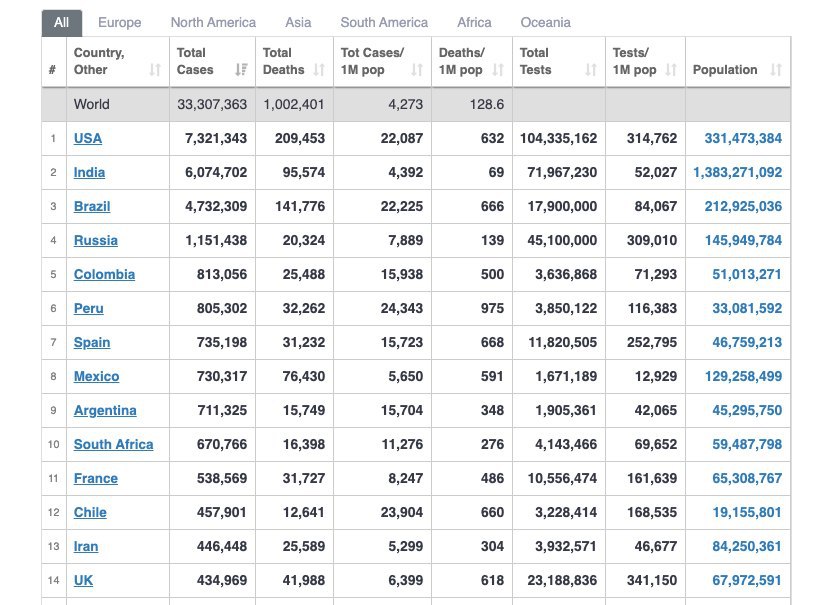Select World total deaths 1,002,401
The image size is (831, 605).
click(294, 104)
